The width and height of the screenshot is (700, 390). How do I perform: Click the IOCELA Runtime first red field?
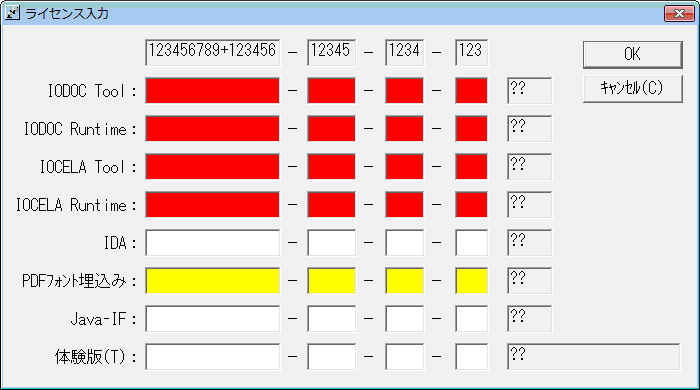(212, 204)
